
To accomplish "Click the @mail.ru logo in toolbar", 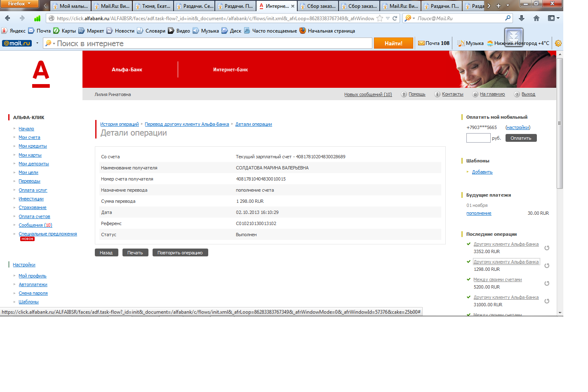I will pos(17,43).
